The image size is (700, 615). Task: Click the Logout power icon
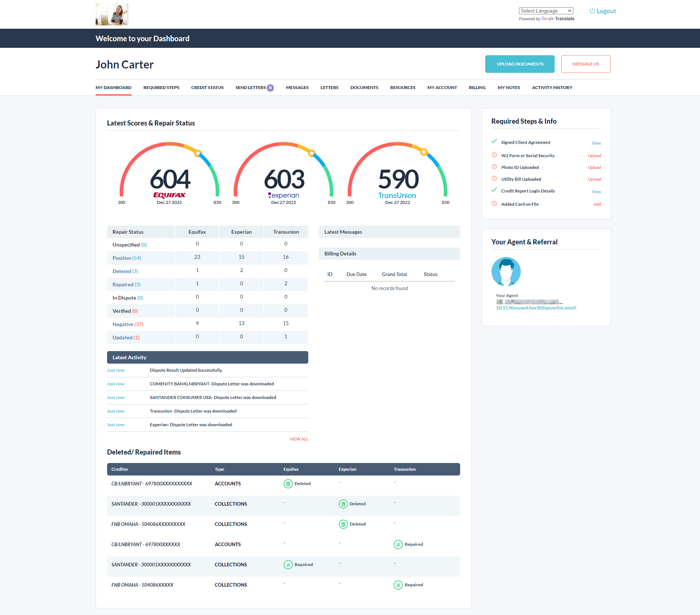[592, 11]
